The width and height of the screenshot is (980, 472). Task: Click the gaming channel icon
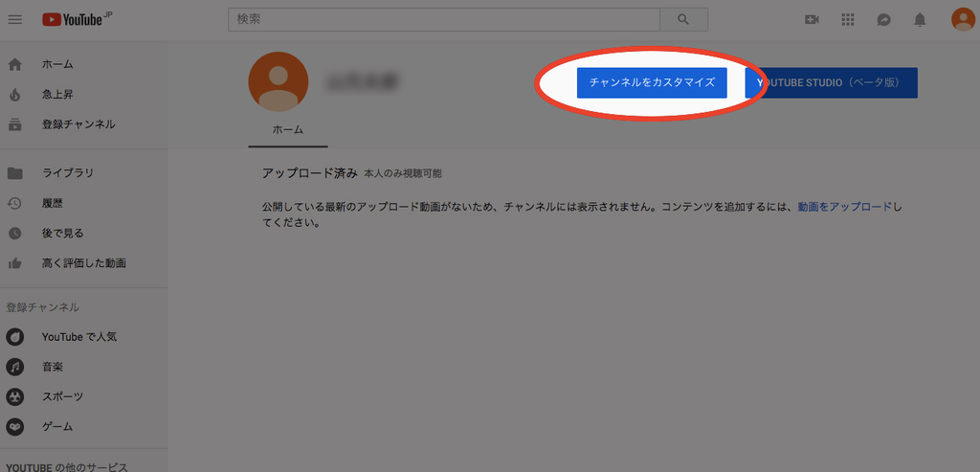click(15, 427)
